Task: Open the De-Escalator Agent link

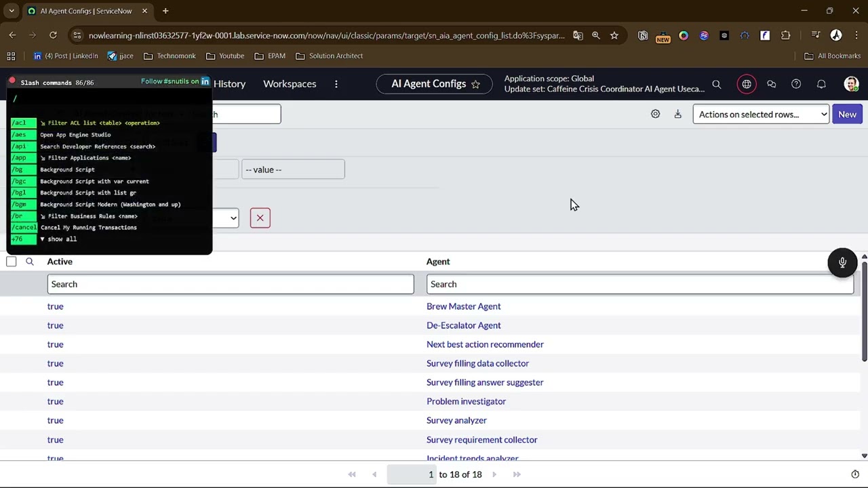Action: [464, 325]
